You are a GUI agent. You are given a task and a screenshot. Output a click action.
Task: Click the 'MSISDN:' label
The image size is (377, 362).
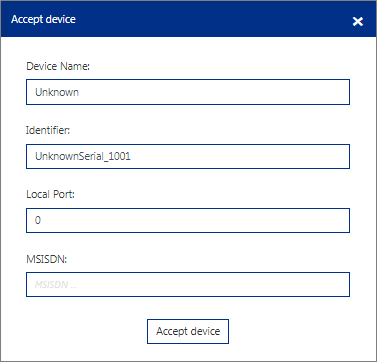[x=47, y=259]
